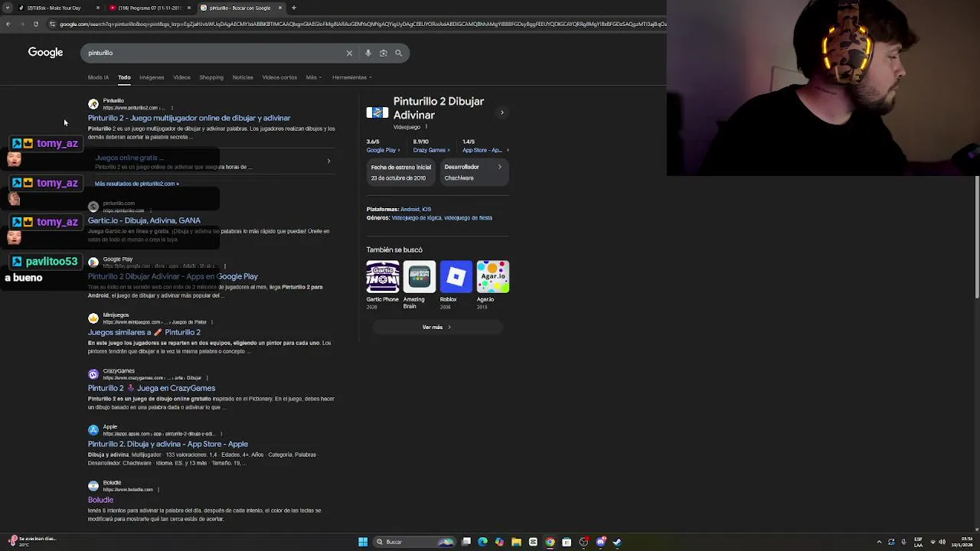Image resolution: width=980 pixels, height=551 pixels.
Task: Open the Roblox suggestion thumbnail
Action: (456, 277)
